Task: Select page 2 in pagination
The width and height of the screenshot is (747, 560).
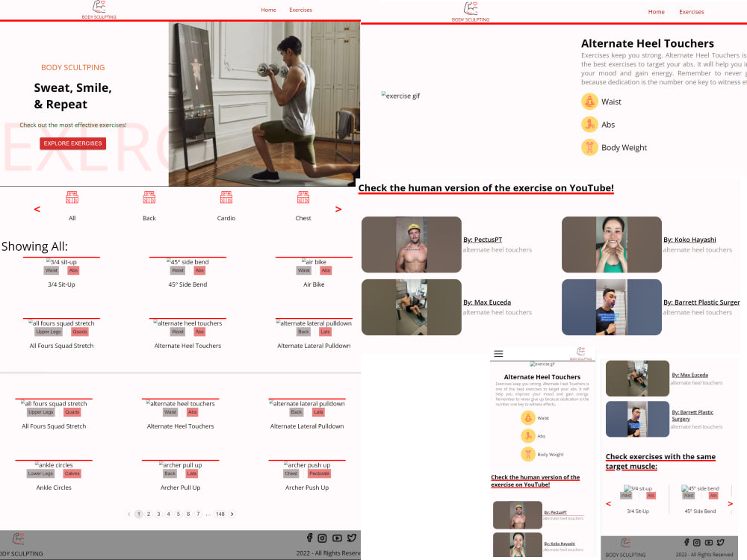Action: coord(149,514)
